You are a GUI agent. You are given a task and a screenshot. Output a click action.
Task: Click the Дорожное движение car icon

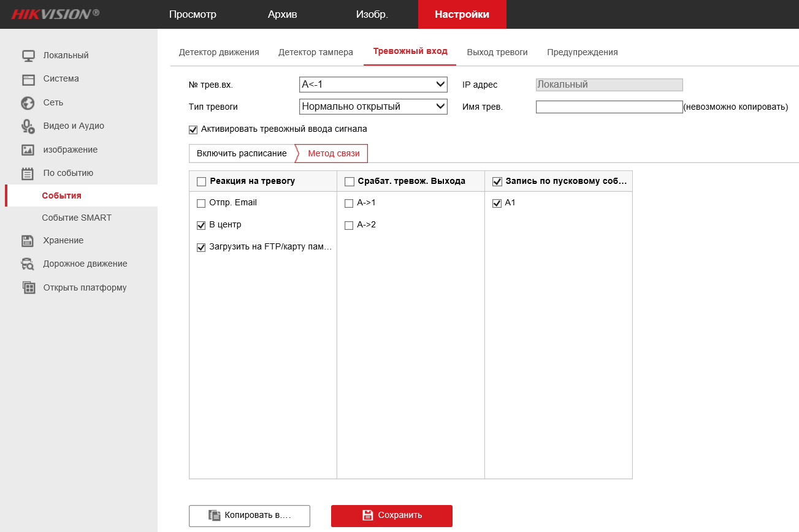(x=28, y=264)
